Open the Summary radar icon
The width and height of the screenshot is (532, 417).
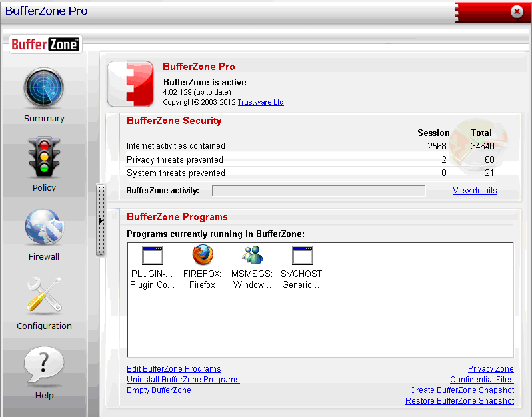point(44,88)
